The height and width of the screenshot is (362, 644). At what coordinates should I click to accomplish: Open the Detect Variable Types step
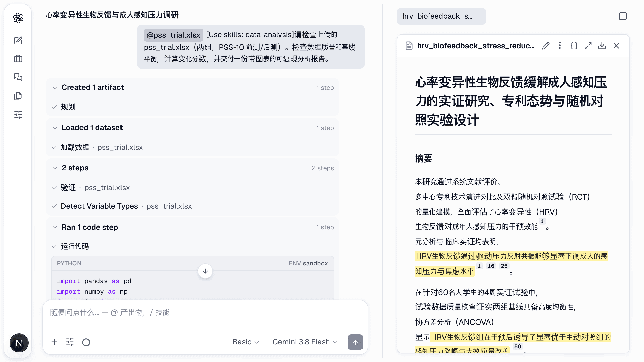[x=192, y=206]
